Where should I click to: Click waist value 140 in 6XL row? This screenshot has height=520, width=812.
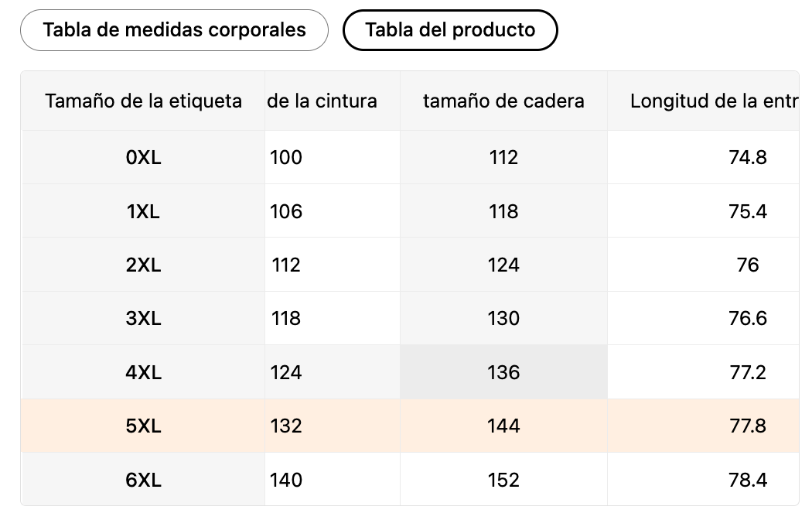(286, 480)
